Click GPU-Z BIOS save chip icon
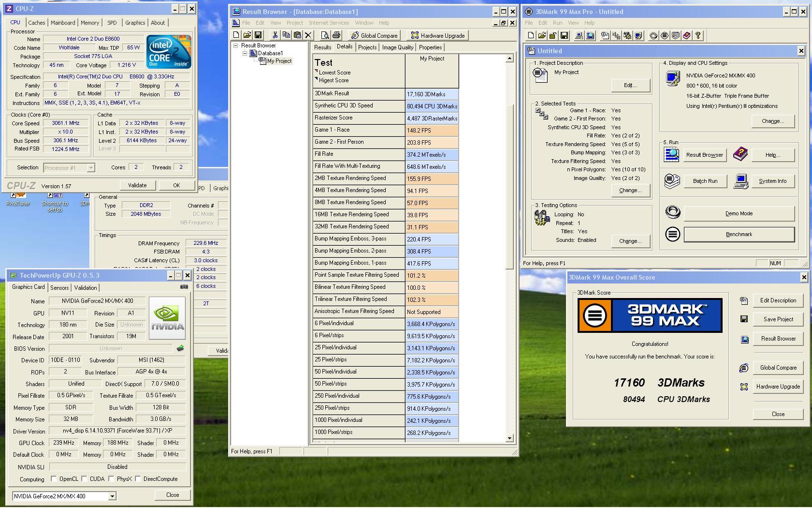 click(x=180, y=348)
